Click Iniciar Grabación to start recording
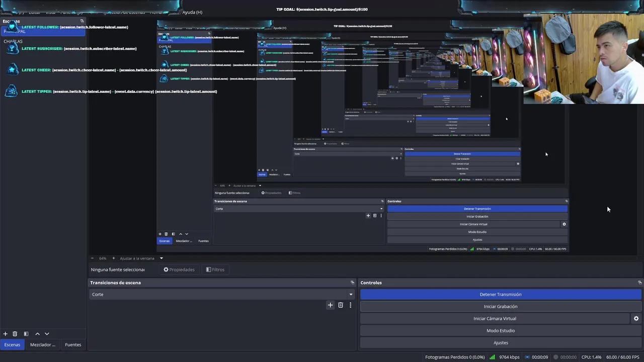This screenshot has height=362, width=644. click(x=501, y=307)
